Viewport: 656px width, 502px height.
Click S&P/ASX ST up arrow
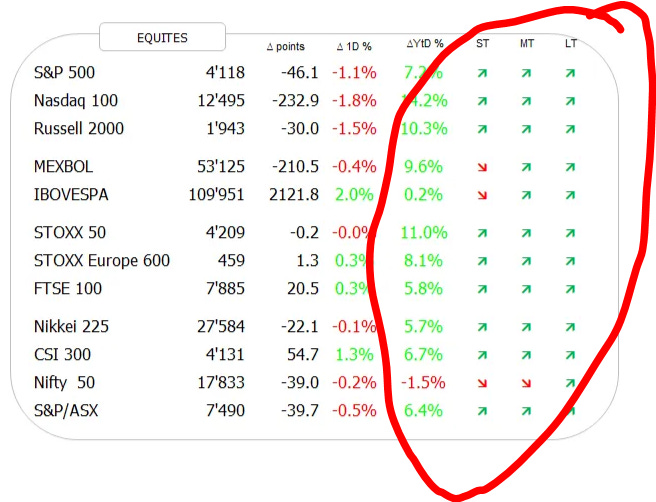click(x=482, y=411)
